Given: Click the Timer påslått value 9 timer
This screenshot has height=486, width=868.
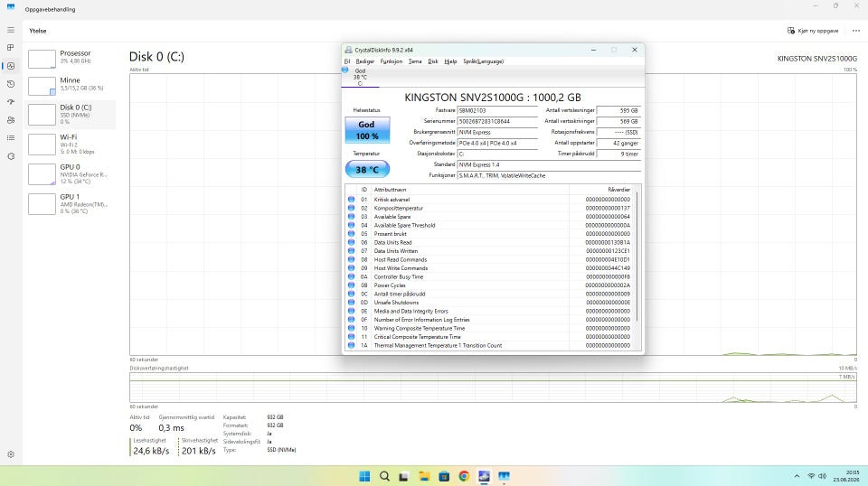Looking at the screenshot, I should point(618,154).
